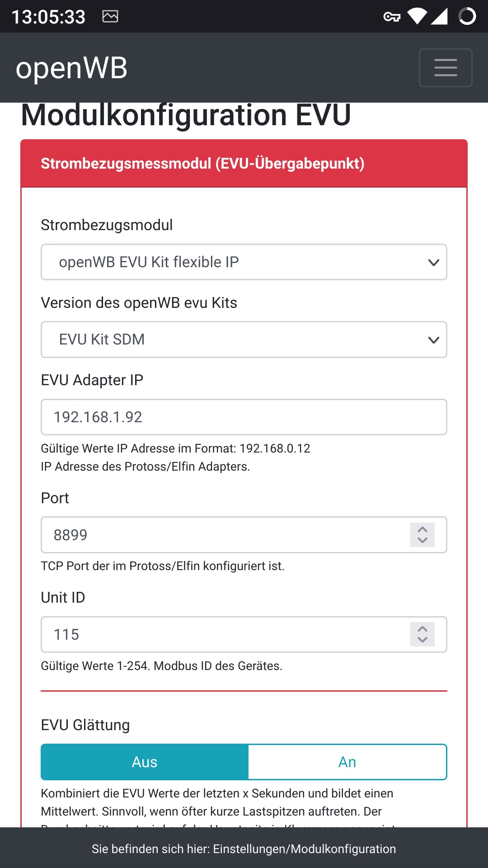488x868 pixels.
Task: Increase the Port value with up arrow
Action: (x=422, y=529)
